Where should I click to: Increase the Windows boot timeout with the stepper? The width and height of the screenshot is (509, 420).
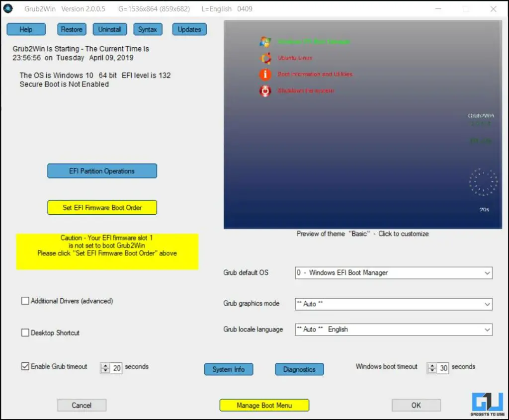432,364
